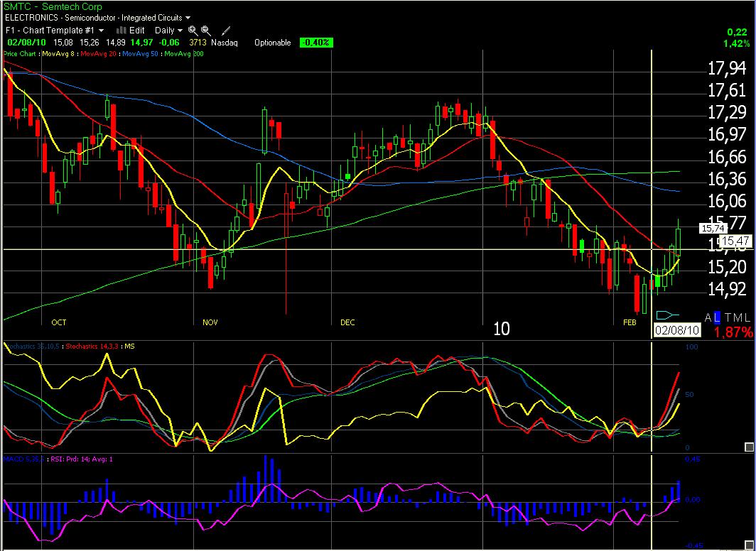Click the small square box at stochastics panel corner
Screen dimensions: 756x551
click(x=747, y=447)
